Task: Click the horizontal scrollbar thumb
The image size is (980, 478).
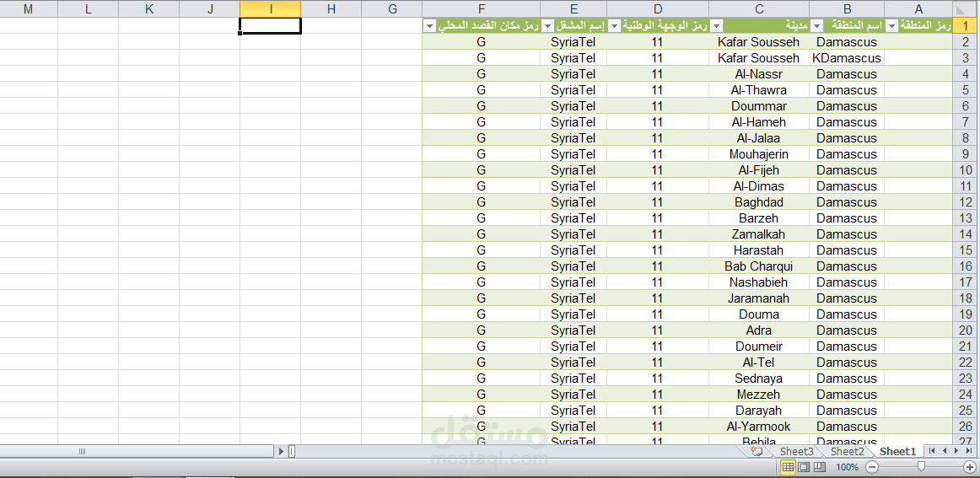Action: (x=137, y=451)
